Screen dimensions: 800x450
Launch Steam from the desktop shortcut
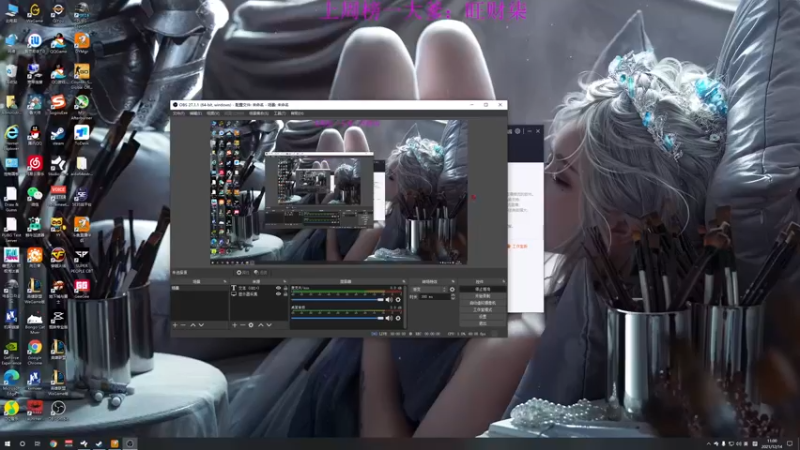pyautogui.click(x=58, y=134)
